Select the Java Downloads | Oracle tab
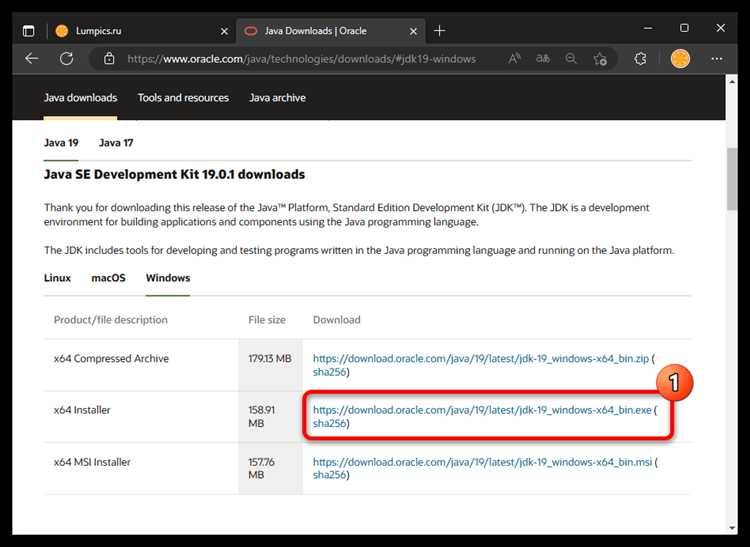 331,31
